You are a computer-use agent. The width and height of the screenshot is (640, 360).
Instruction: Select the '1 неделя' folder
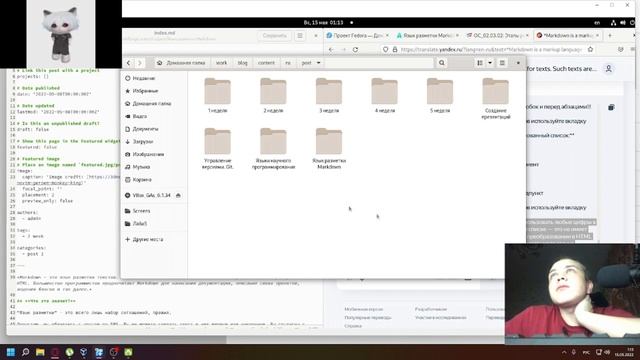(217, 96)
